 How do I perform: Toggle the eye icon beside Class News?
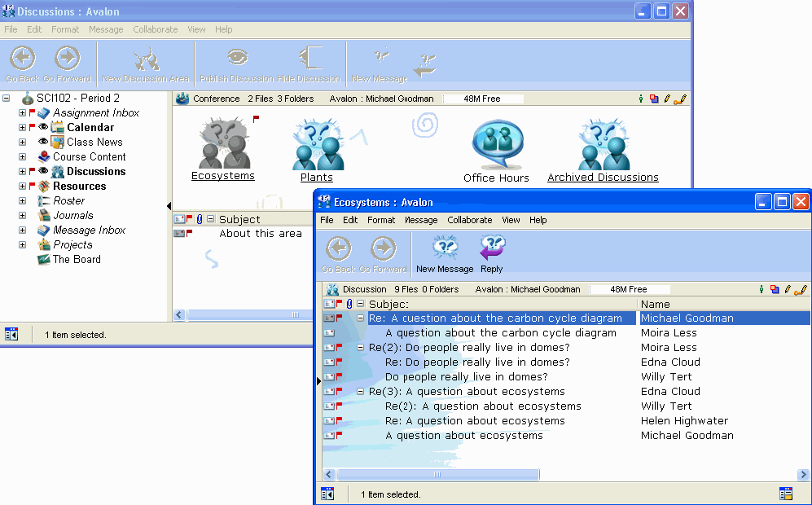(x=43, y=142)
